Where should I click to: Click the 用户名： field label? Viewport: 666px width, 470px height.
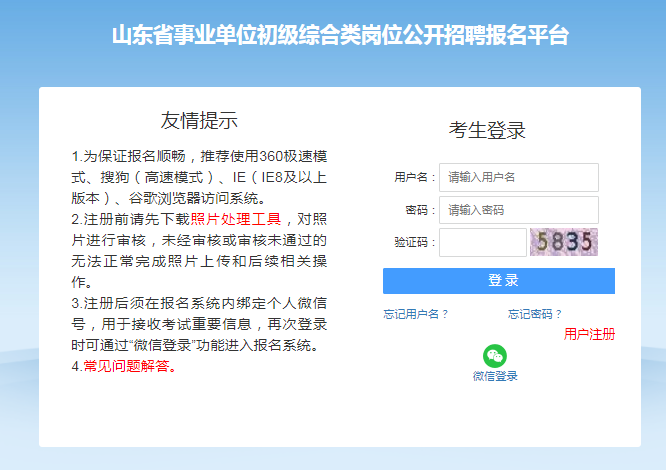tap(415, 177)
